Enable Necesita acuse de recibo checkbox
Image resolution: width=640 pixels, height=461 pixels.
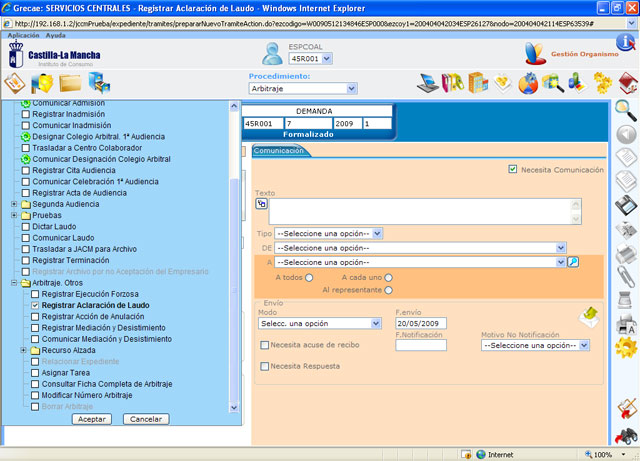(265, 345)
